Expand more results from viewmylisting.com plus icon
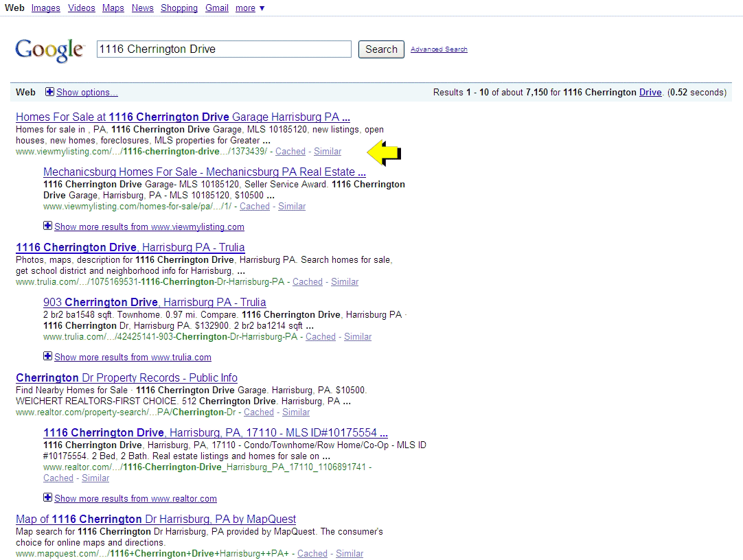Image resolution: width=743 pixels, height=560 pixels. pyautogui.click(x=47, y=226)
